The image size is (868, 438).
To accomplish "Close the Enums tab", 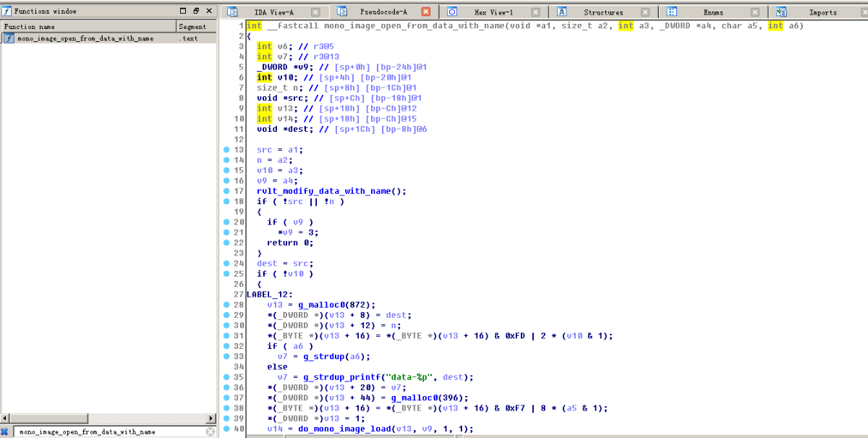I will pos(755,12).
